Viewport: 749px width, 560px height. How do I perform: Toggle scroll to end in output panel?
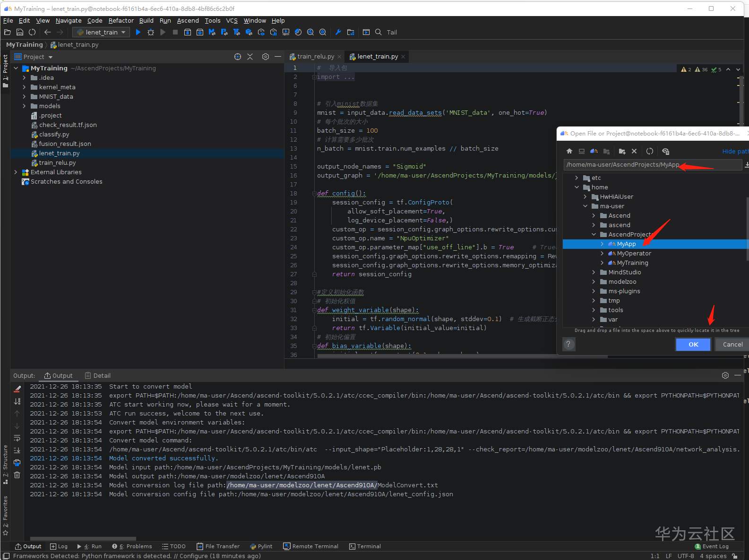[17, 450]
